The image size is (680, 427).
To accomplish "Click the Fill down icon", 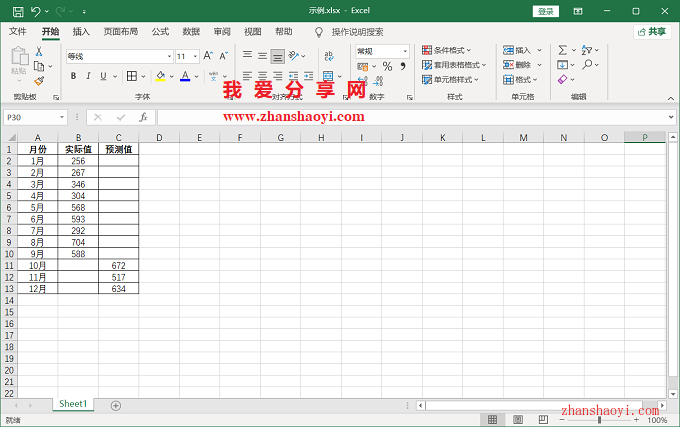I will (x=562, y=65).
